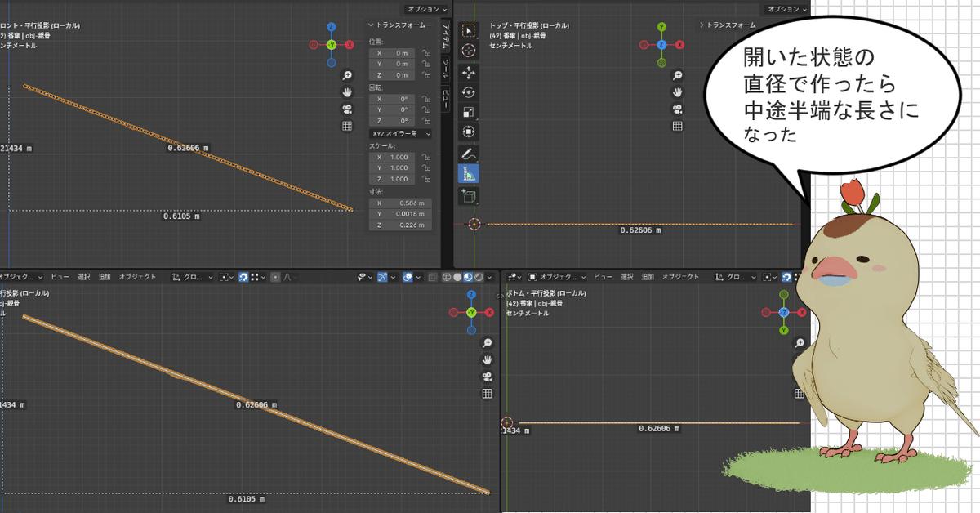Click red X axis on Front view gizmo

click(349, 45)
